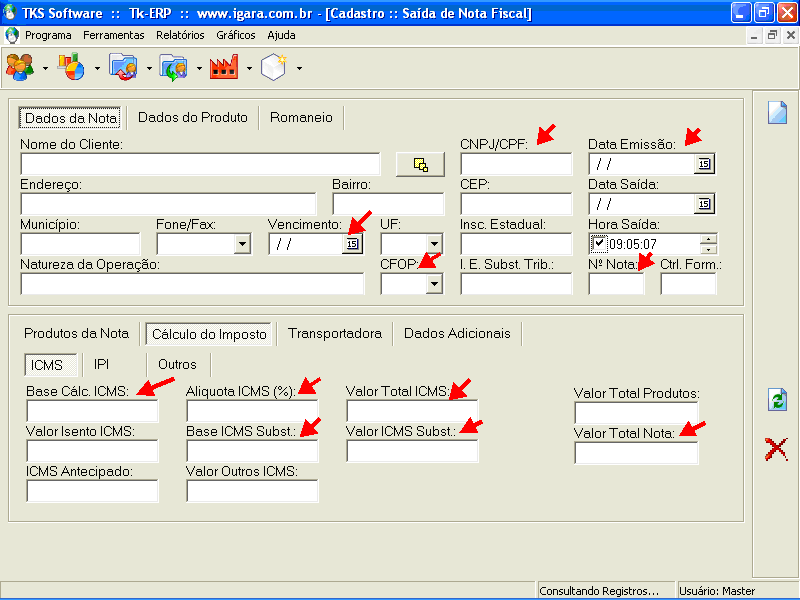Open the Data Emissão calendar picker
The image size is (800, 600).
pyautogui.click(x=704, y=164)
